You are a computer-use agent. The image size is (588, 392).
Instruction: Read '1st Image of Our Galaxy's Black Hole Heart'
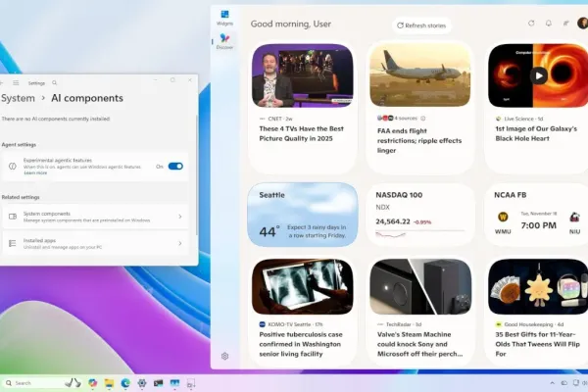536,133
